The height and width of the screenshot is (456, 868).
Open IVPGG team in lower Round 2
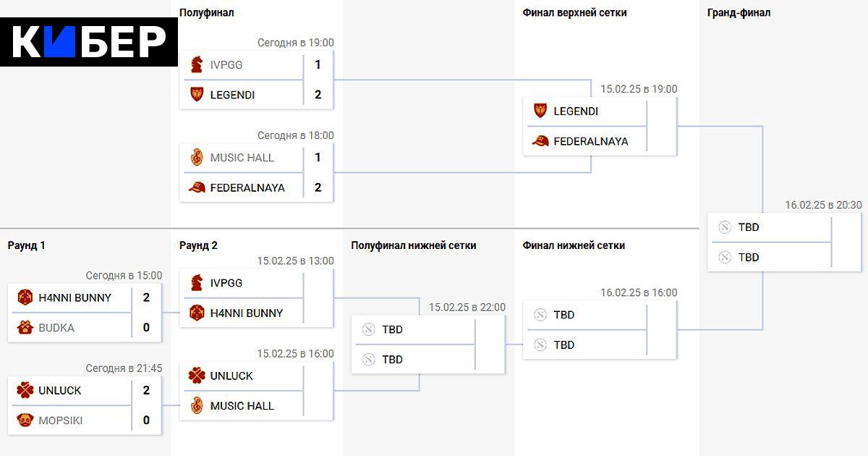(x=226, y=283)
